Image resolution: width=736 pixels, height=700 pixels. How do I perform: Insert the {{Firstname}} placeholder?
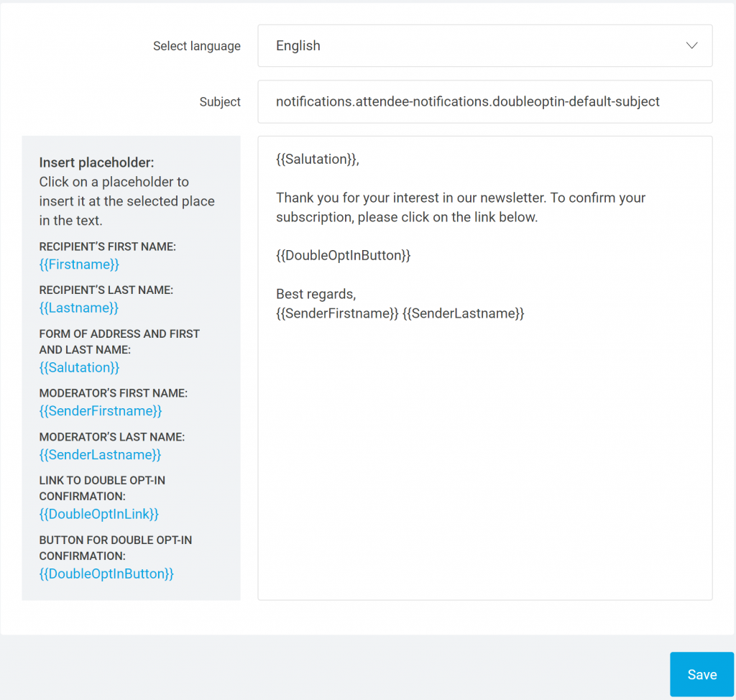click(x=79, y=264)
